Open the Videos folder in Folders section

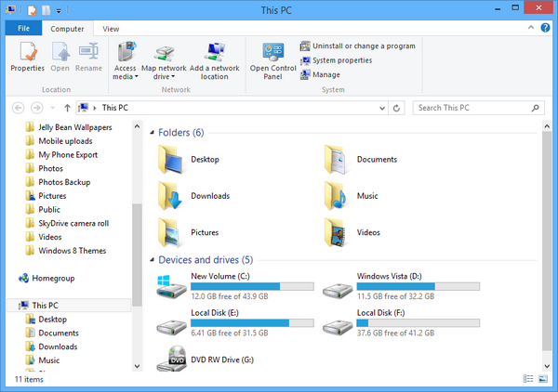(x=352, y=232)
